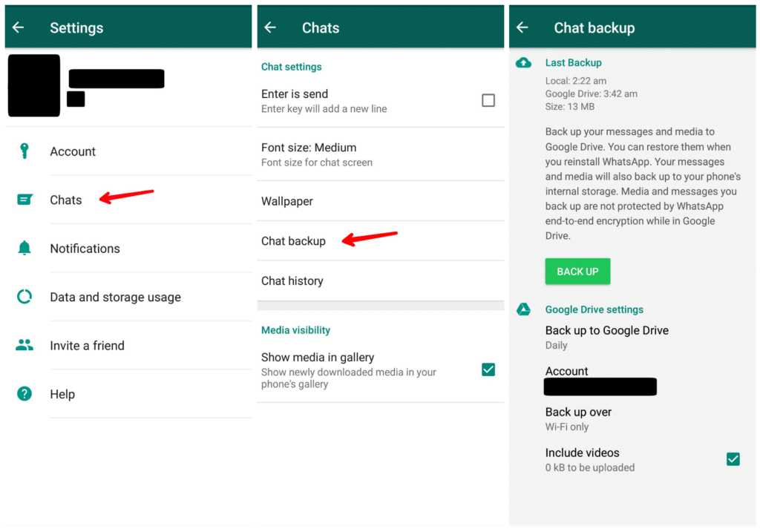Tap the Google Drive triangle icon

click(x=523, y=309)
